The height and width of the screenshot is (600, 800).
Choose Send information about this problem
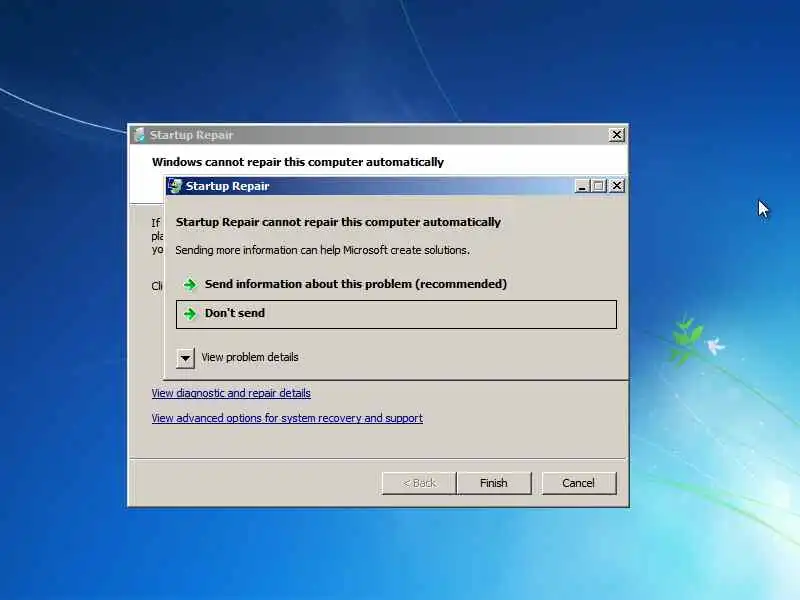(396, 284)
